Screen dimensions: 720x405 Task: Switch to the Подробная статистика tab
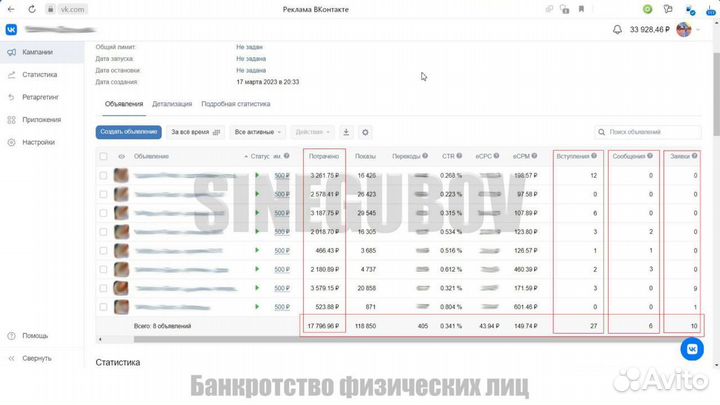point(236,104)
